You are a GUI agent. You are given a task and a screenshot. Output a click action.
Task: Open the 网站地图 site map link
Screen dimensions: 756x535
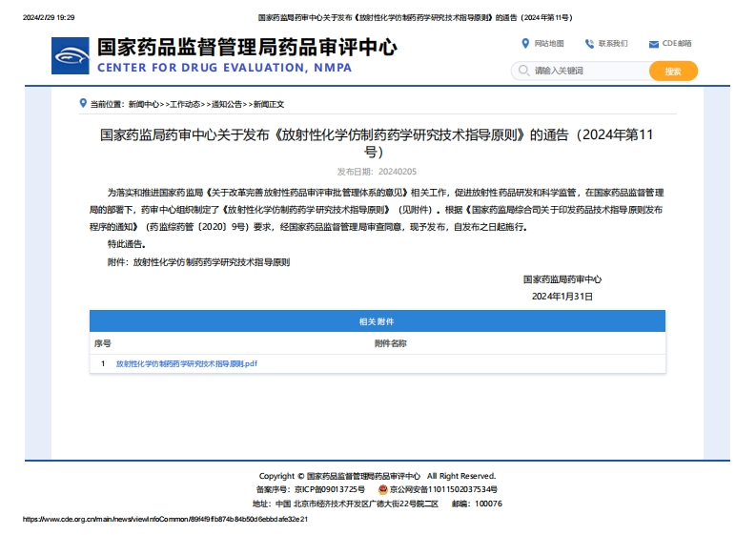pos(549,44)
